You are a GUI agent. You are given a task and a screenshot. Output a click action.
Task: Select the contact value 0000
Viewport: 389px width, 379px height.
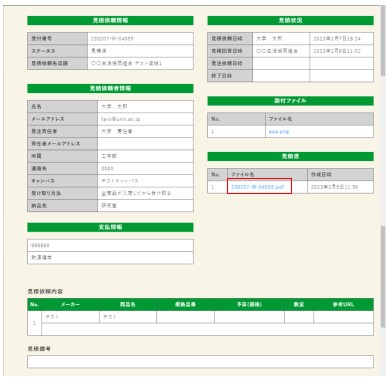point(107,169)
